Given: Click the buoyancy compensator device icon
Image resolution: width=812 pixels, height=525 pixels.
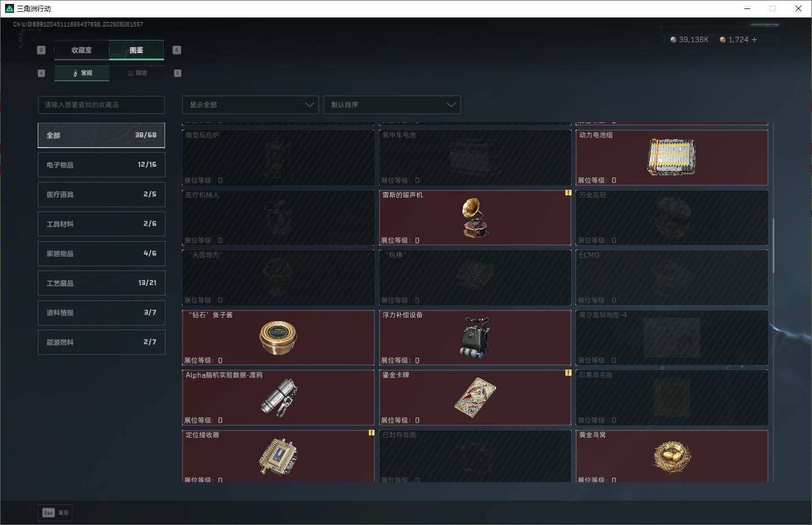Looking at the screenshot, I should (475, 337).
